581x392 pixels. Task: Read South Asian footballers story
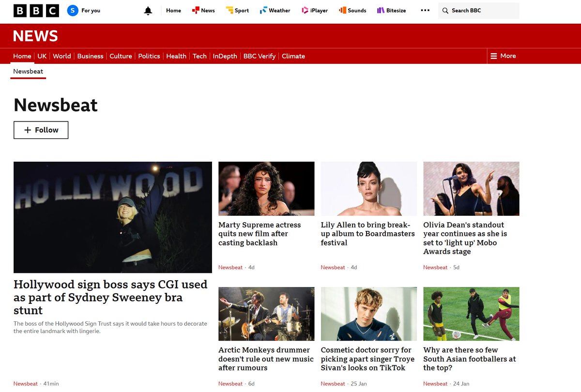point(470,359)
